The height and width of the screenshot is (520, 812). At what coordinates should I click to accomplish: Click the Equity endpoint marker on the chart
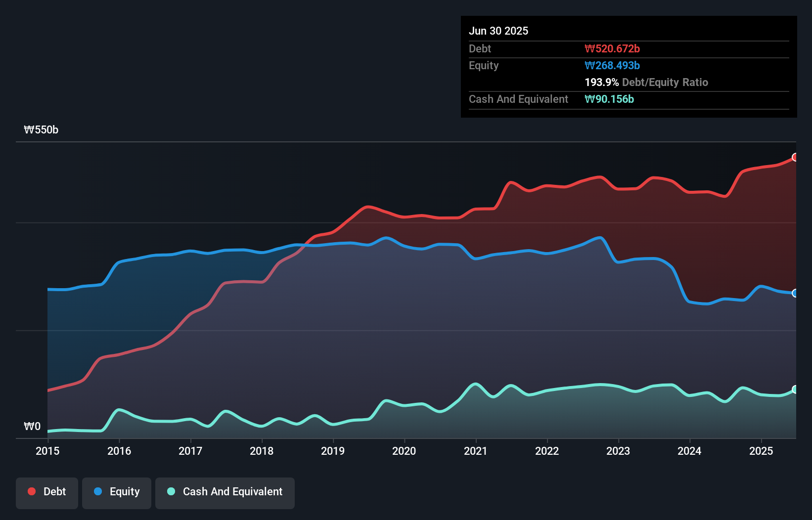click(795, 293)
